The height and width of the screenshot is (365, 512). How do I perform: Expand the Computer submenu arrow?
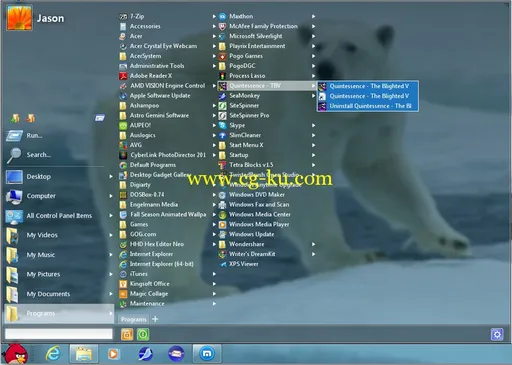tap(111, 196)
